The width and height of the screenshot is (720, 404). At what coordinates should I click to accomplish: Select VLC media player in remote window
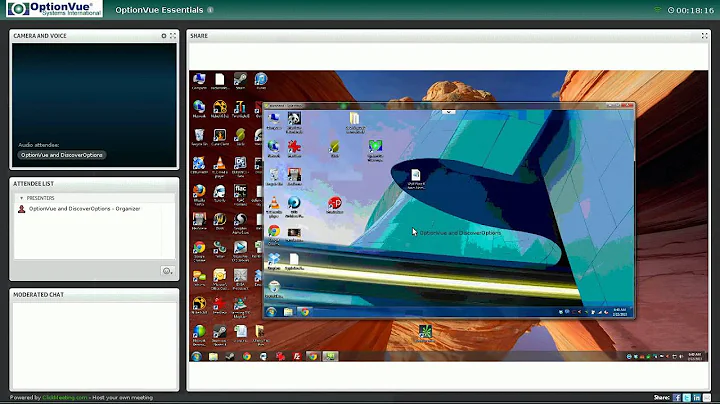pyautogui.click(x=274, y=207)
